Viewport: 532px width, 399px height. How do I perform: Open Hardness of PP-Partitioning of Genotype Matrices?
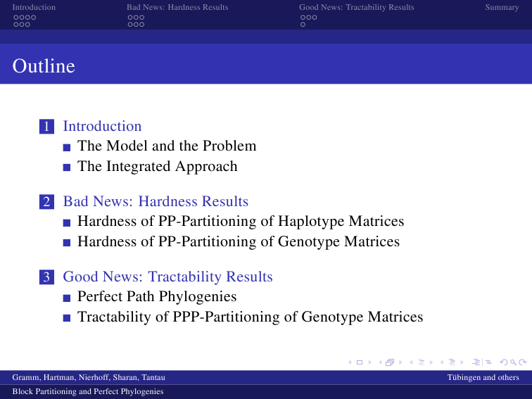[x=239, y=241]
